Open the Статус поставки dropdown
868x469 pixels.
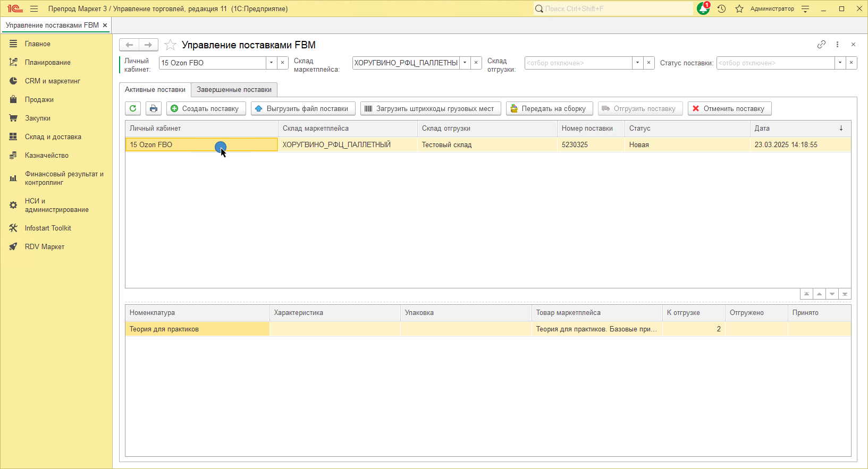(x=840, y=63)
